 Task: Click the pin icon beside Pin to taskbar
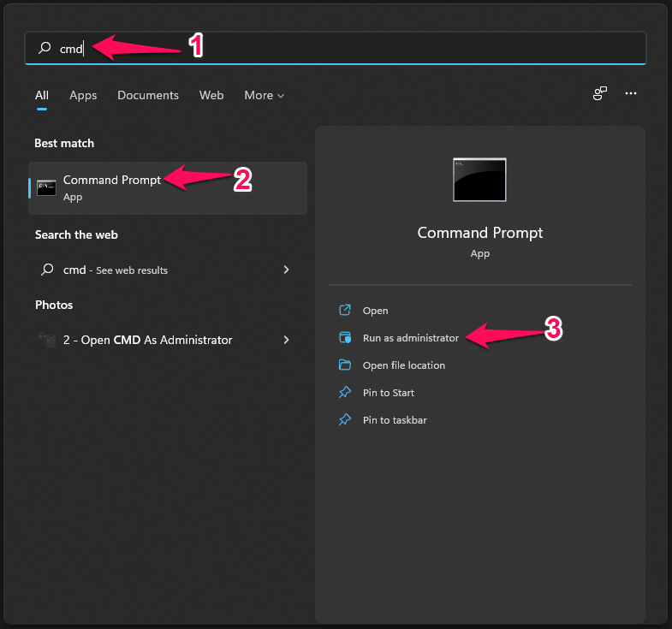pos(345,420)
